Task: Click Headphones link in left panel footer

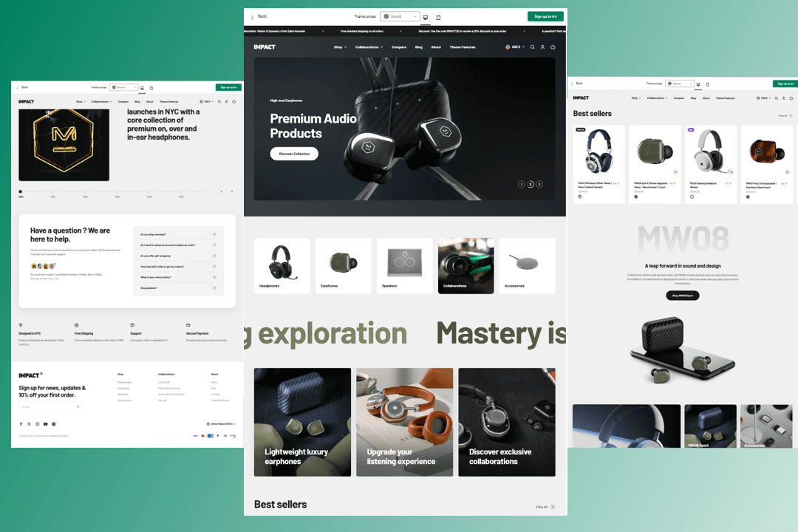Action: click(x=125, y=382)
